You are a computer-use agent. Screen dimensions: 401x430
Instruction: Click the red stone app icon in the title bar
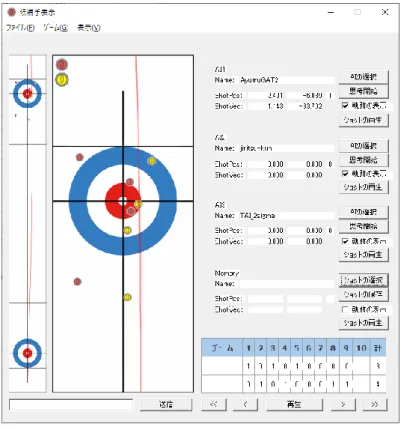12,12
